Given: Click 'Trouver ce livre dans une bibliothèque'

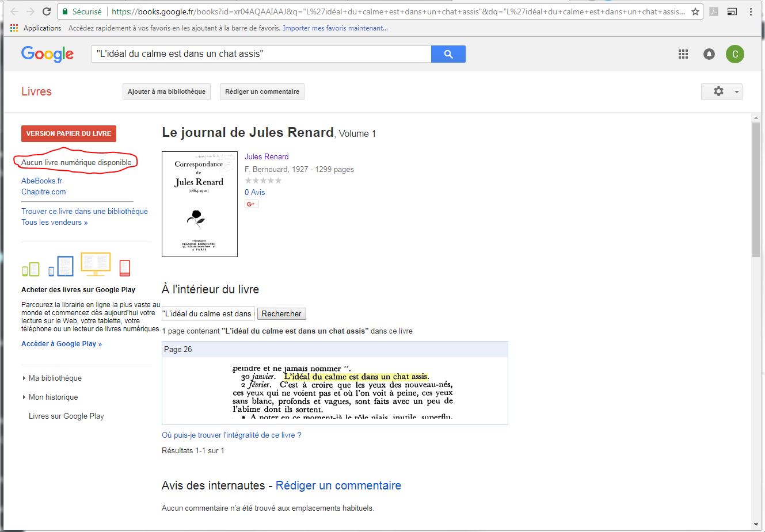Looking at the screenshot, I should (85, 211).
